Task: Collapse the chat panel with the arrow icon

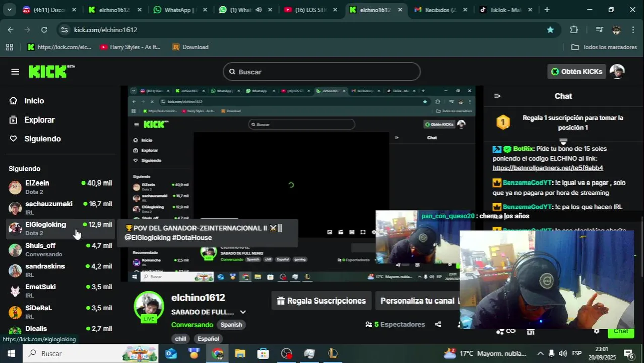Action: (x=497, y=96)
